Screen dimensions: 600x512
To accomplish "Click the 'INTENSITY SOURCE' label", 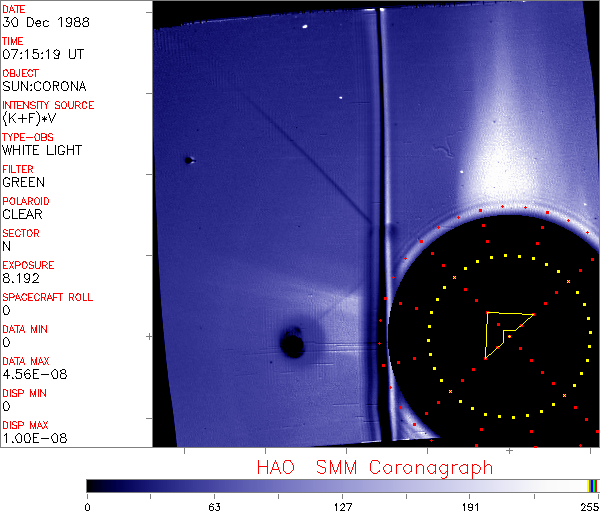I will [x=48, y=105].
